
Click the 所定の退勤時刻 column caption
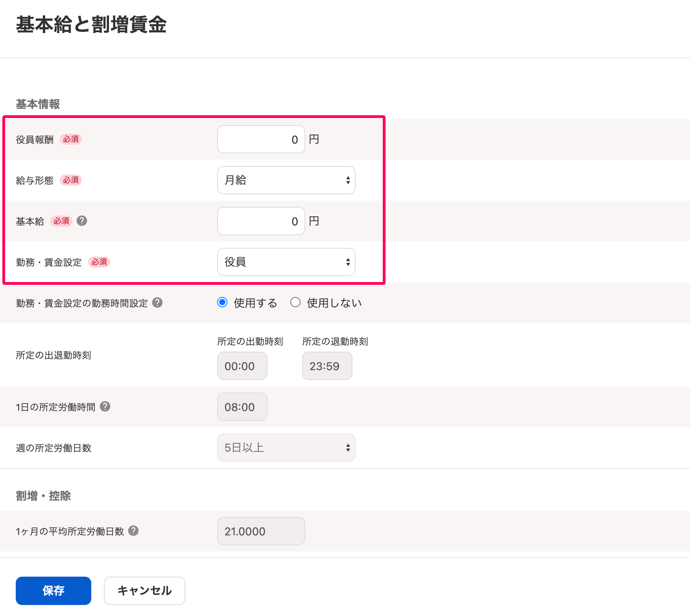click(x=335, y=341)
